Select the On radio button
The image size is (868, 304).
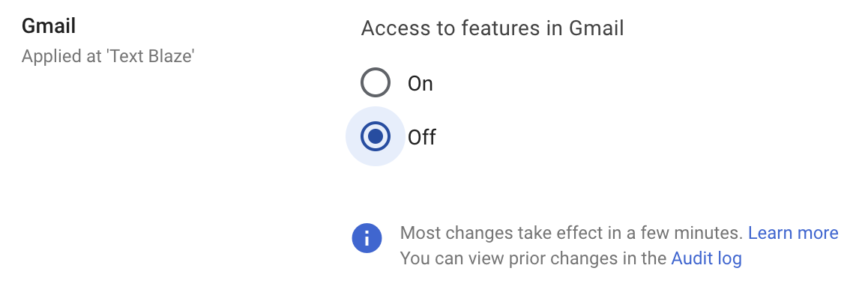tap(376, 82)
